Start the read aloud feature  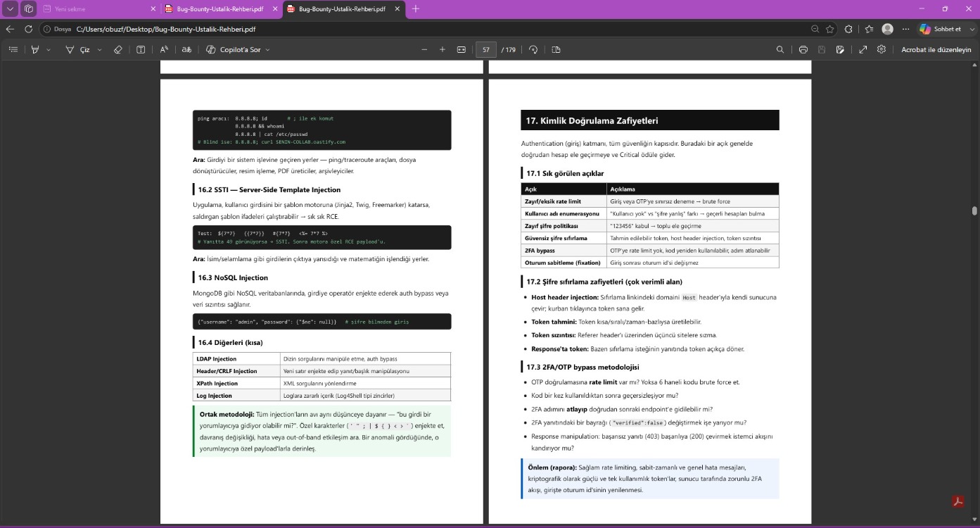point(164,49)
